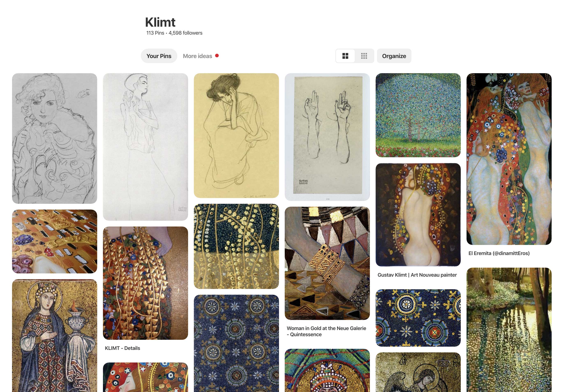This screenshot has height=392, width=564.
Task: Open the forest pond reflection painting pin
Action: [509, 330]
